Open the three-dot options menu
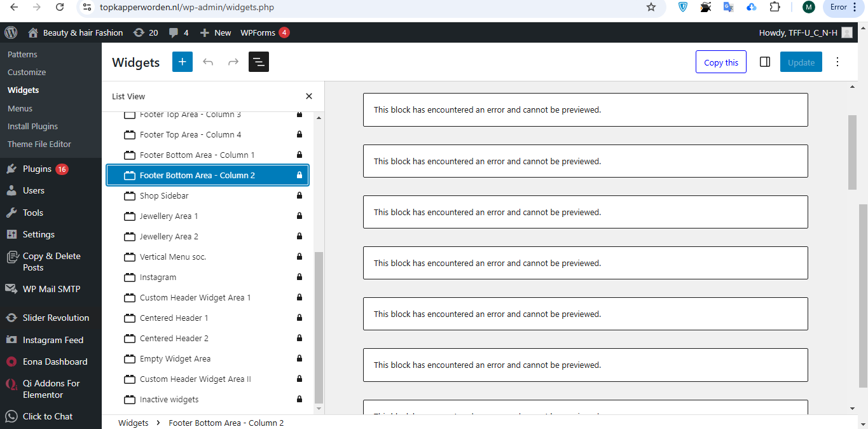Viewport: 868px width, 429px height. point(837,62)
